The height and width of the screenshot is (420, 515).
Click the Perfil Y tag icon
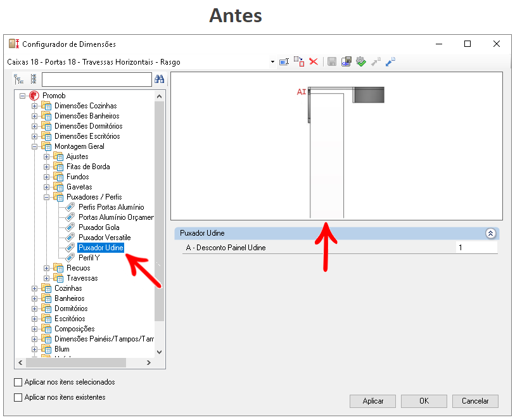click(x=70, y=258)
